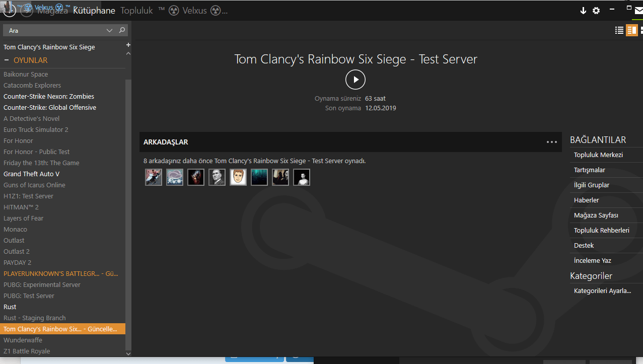
Task: Open Tartışmalar link
Action: [x=589, y=170]
